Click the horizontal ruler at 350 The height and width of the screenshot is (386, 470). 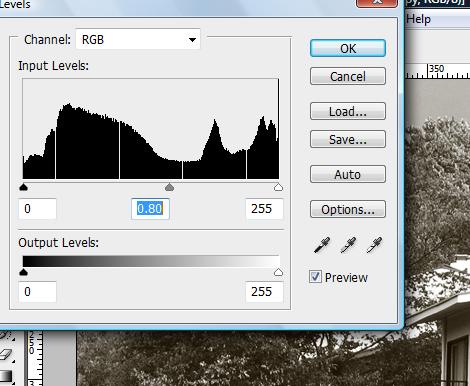point(436,69)
